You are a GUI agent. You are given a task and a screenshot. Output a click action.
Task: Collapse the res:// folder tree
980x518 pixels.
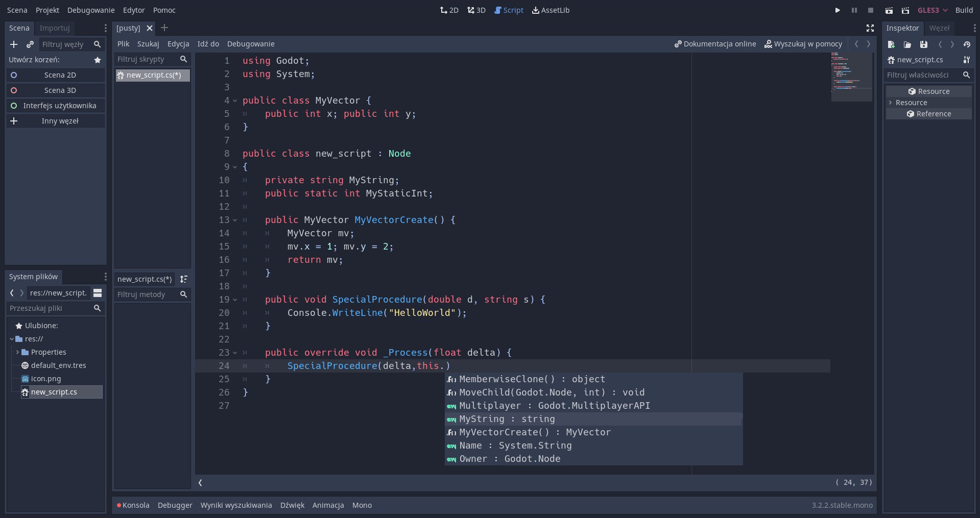(x=11, y=338)
